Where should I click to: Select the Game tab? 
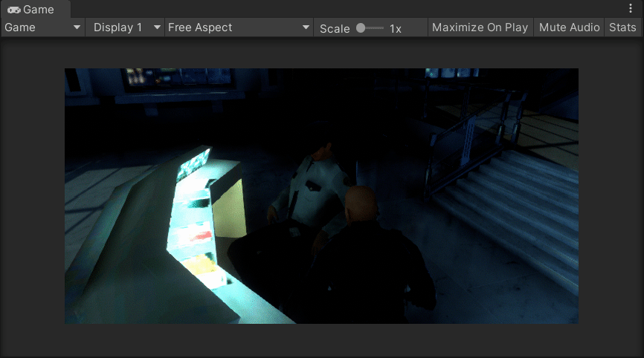tap(35, 9)
